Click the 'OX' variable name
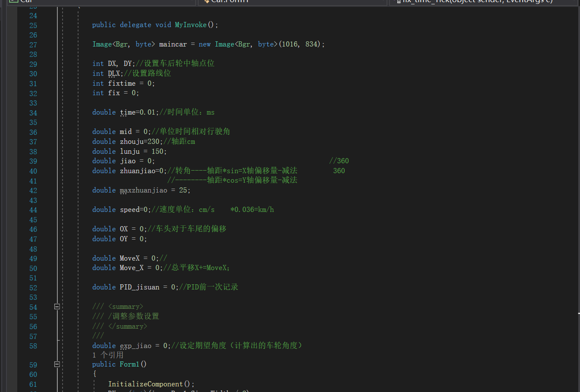 [124, 229]
